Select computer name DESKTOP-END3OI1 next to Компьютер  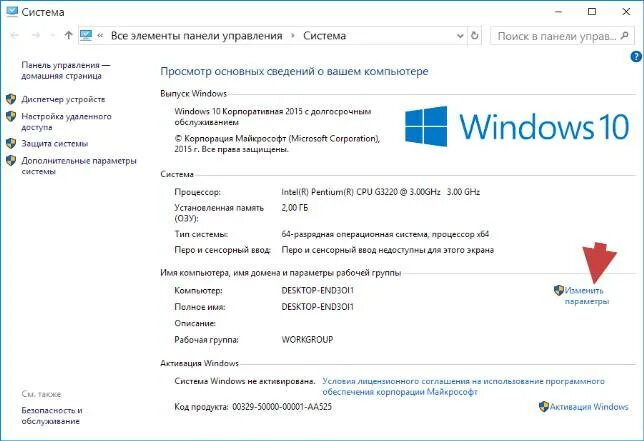point(317,290)
